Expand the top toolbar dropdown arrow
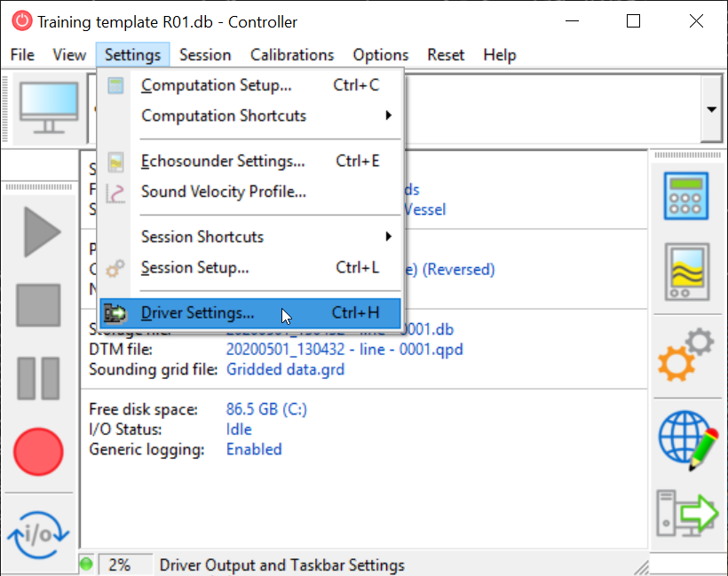The height and width of the screenshot is (576, 728). tap(711, 109)
